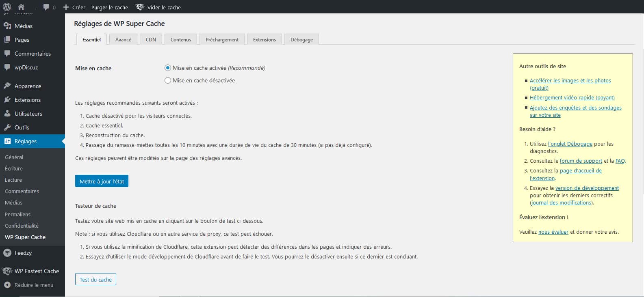Image resolution: width=644 pixels, height=297 pixels.
Task: Click the plus icon beside Créer
Action: click(66, 7)
